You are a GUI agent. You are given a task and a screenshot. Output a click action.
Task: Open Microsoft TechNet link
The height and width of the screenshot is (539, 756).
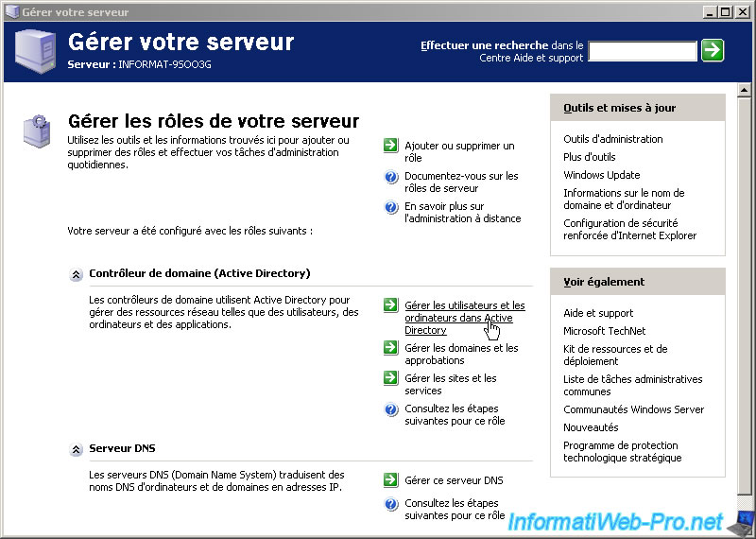point(605,331)
